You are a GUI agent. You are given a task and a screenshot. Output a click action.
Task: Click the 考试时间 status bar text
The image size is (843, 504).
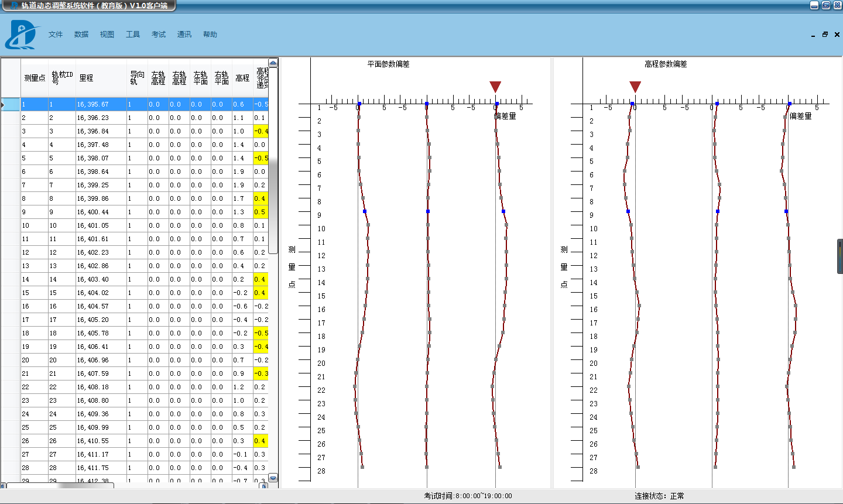pyautogui.click(x=468, y=496)
